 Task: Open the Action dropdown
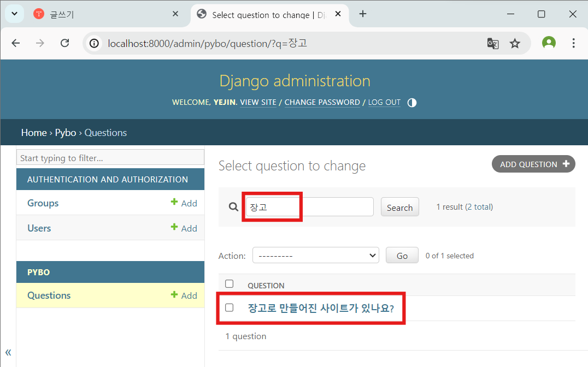316,255
